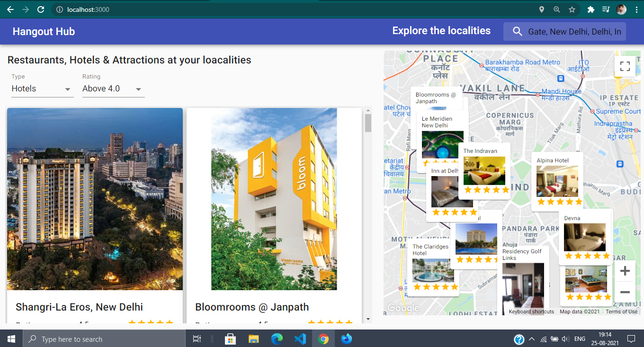Open the notification center

(631, 339)
